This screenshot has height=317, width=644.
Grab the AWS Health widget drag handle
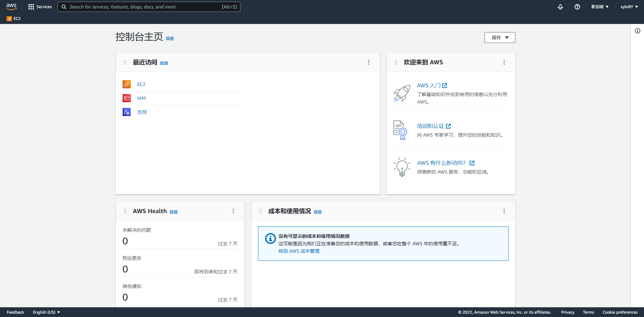click(x=125, y=211)
